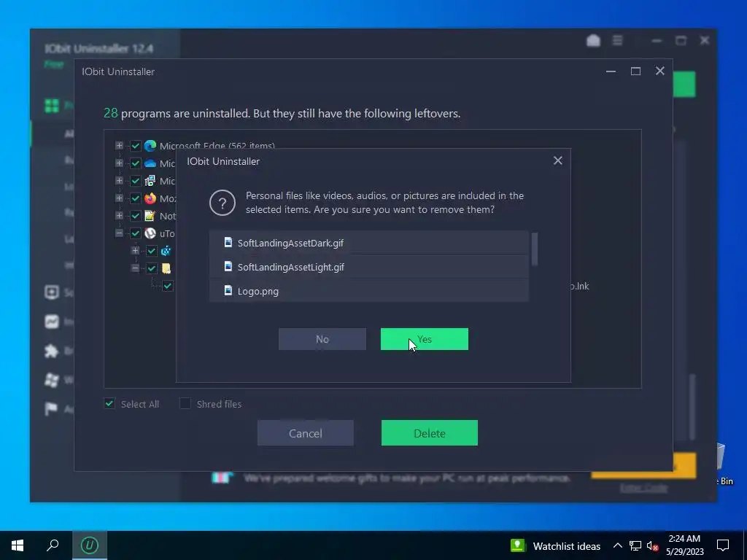Uncheck the registry sub-item checkbox
The width and height of the screenshot is (747, 560).
pos(152,251)
